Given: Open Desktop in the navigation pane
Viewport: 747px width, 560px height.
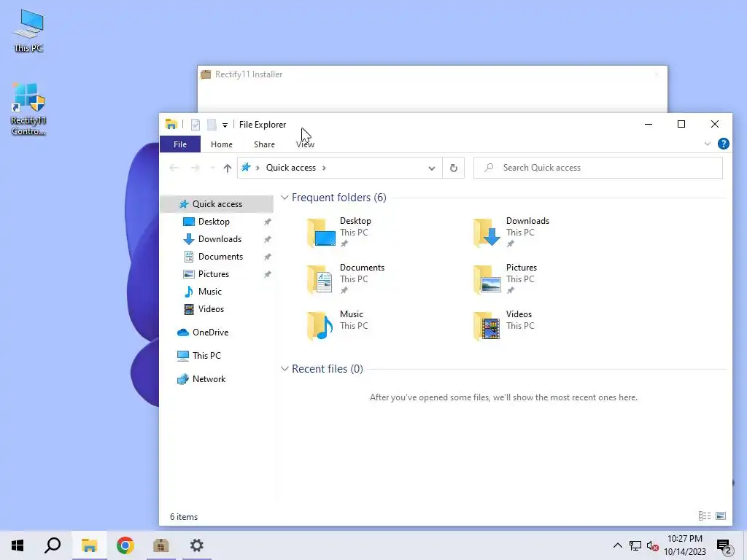Looking at the screenshot, I should 214,222.
